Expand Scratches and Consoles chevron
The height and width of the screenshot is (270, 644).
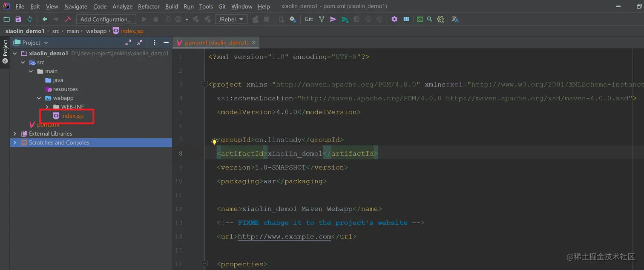pyautogui.click(x=15, y=143)
